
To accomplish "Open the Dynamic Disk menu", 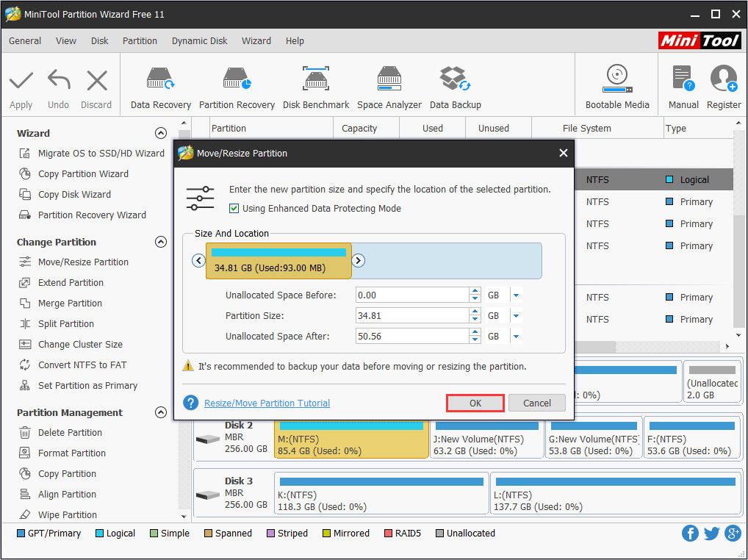I will pos(199,41).
